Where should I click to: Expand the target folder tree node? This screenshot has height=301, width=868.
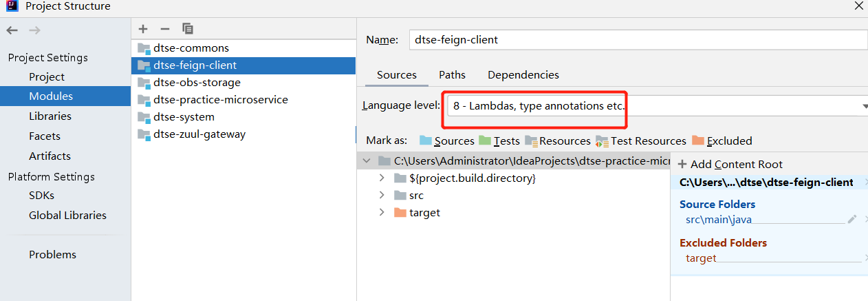(382, 212)
